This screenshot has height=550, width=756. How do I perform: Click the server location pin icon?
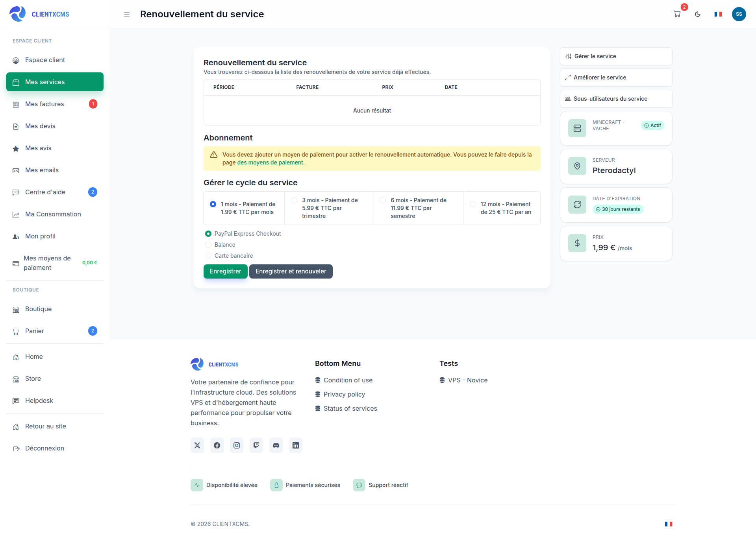pos(577,166)
